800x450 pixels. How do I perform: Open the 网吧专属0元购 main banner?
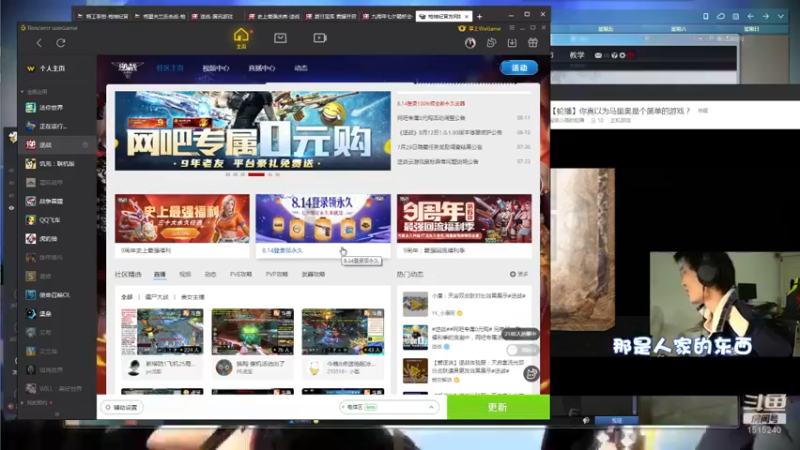coord(253,131)
